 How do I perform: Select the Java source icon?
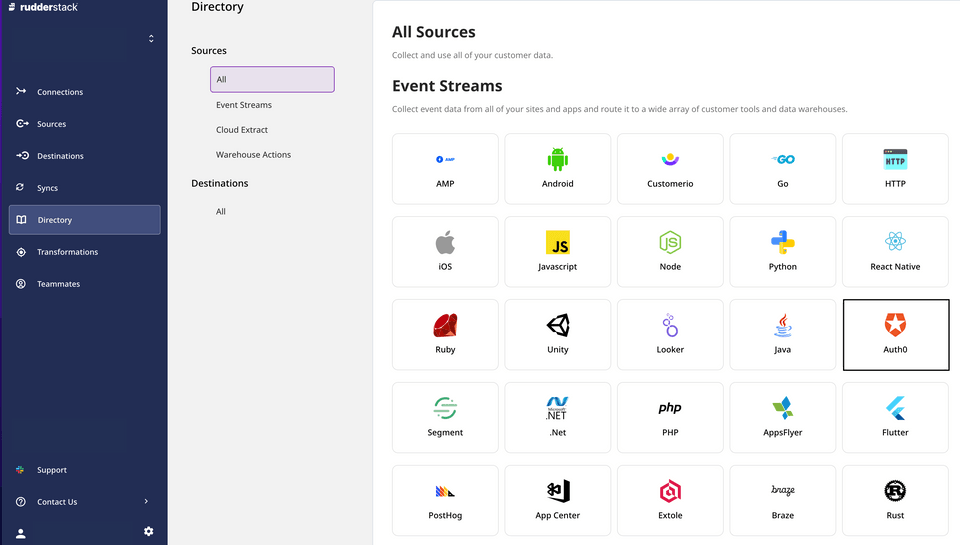pyautogui.click(x=782, y=325)
